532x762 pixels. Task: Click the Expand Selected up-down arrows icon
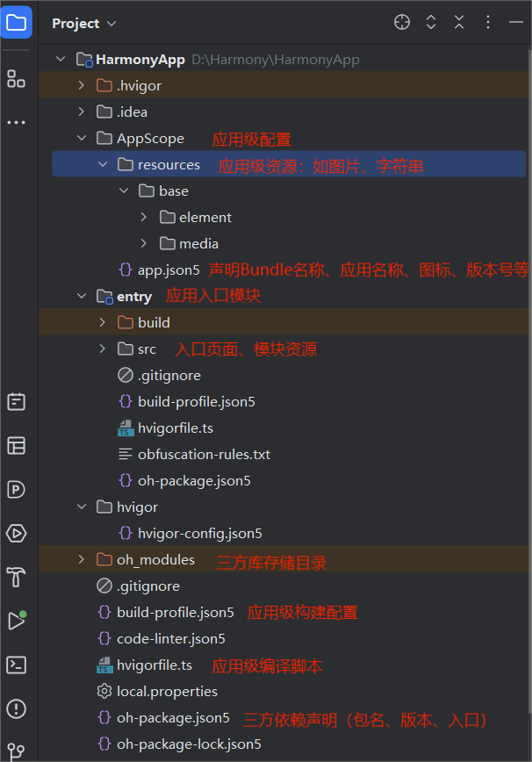click(x=430, y=22)
